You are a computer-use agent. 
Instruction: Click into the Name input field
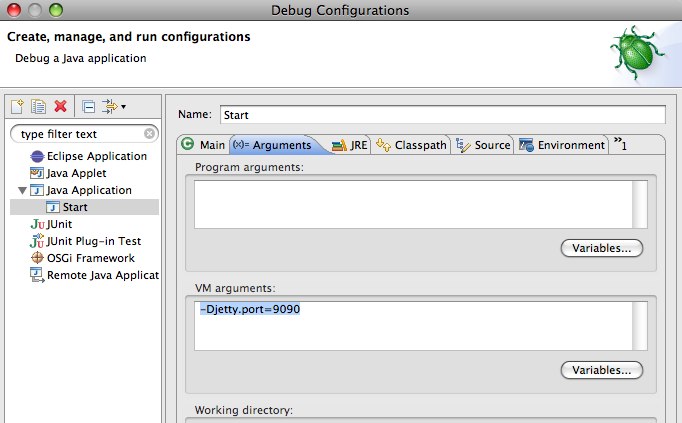(x=440, y=115)
